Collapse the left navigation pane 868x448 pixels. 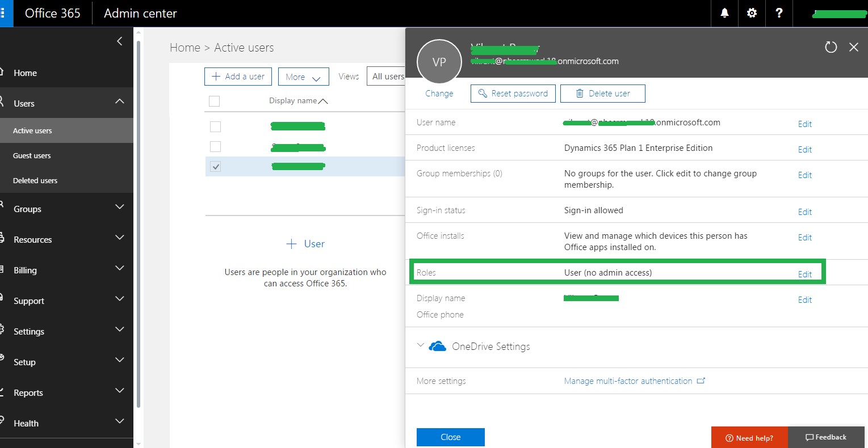click(119, 41)
